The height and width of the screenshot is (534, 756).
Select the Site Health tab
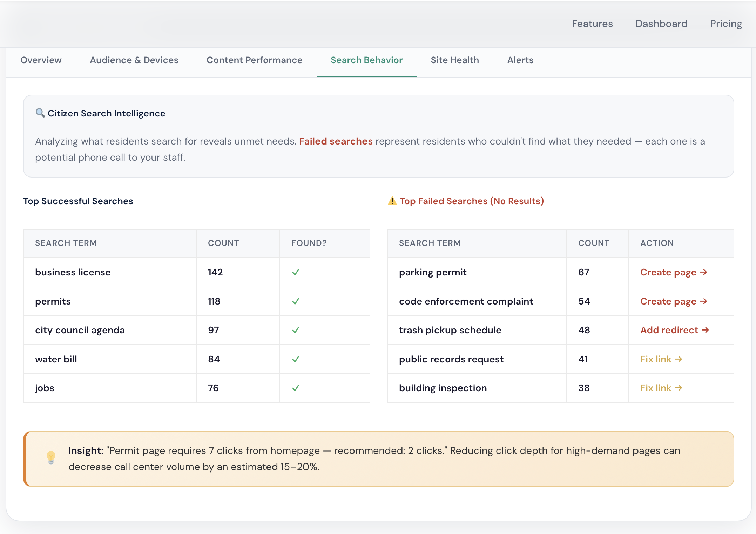click(x=454, y=60)
